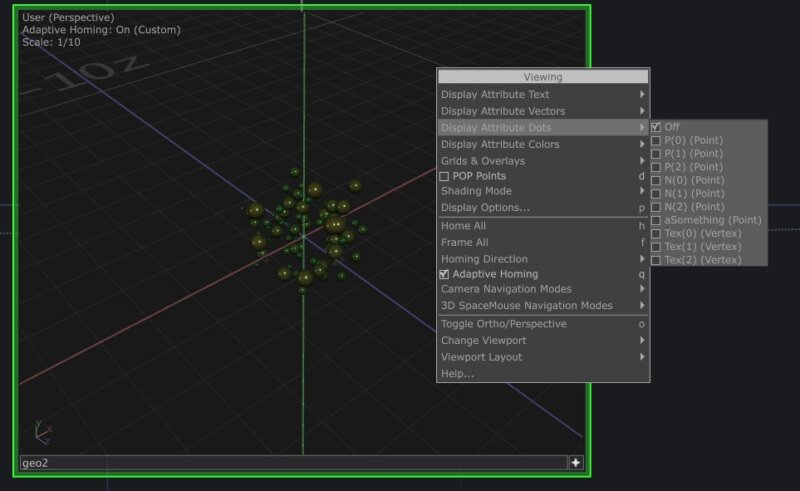Image resolution: width=800 pixels, height=491 pixels.
Task: Click the Off checkbox in attribute dots
Action: click(656, 127)
